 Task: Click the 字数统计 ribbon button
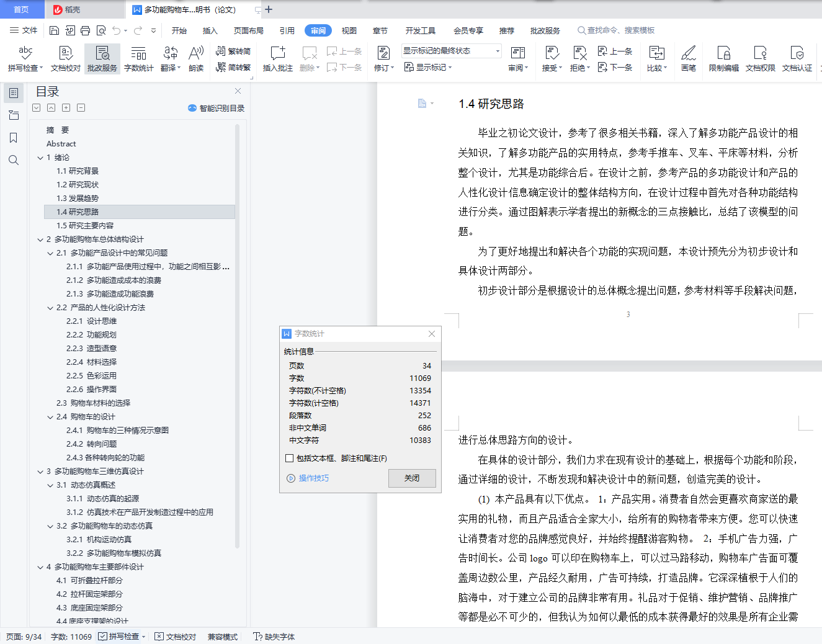coord(139,59)
